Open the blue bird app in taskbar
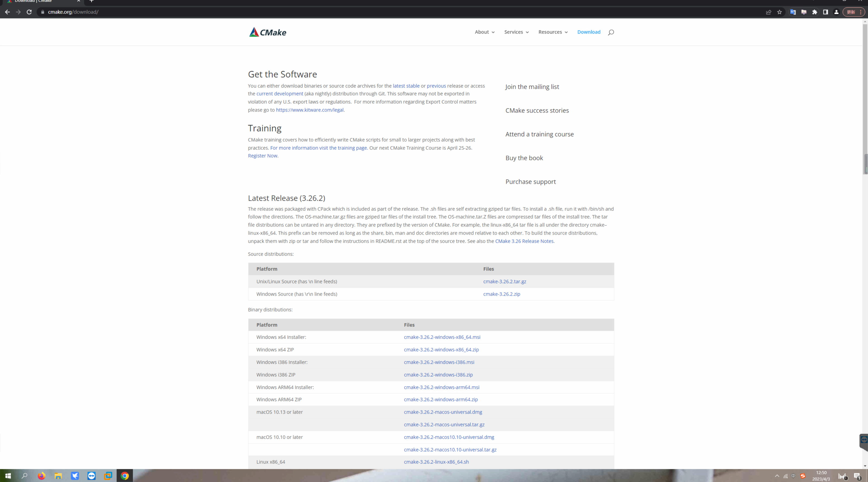The height and width of the screenshot is (482, 868). tap(75, 475)
